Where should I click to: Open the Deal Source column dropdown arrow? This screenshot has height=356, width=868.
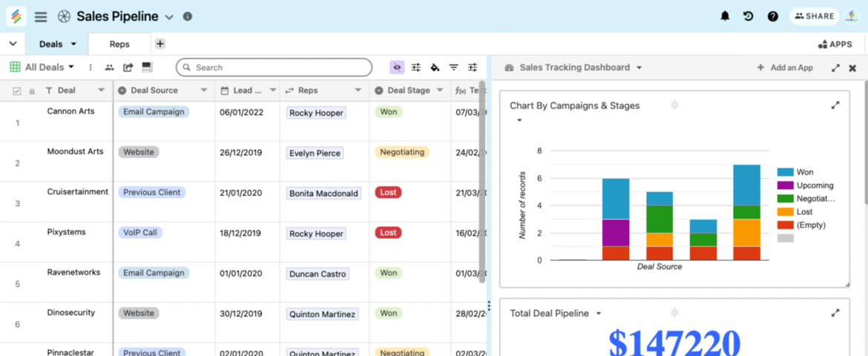[x=203, y=90]
